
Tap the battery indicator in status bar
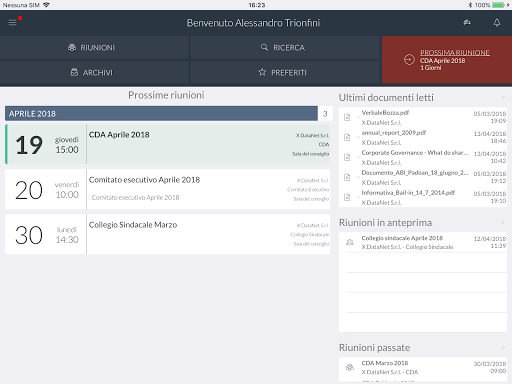[x=498, y=5]
